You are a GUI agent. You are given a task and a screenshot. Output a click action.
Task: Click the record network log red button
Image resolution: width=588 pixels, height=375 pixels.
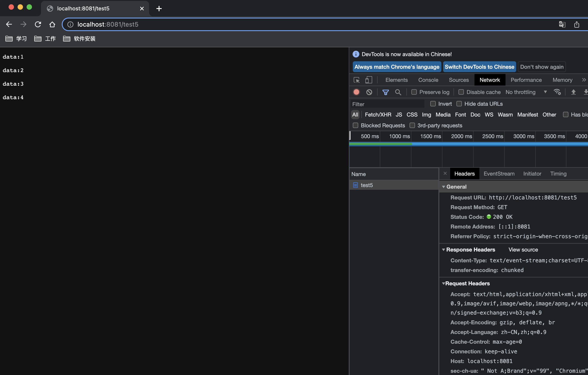click(356, 92)
